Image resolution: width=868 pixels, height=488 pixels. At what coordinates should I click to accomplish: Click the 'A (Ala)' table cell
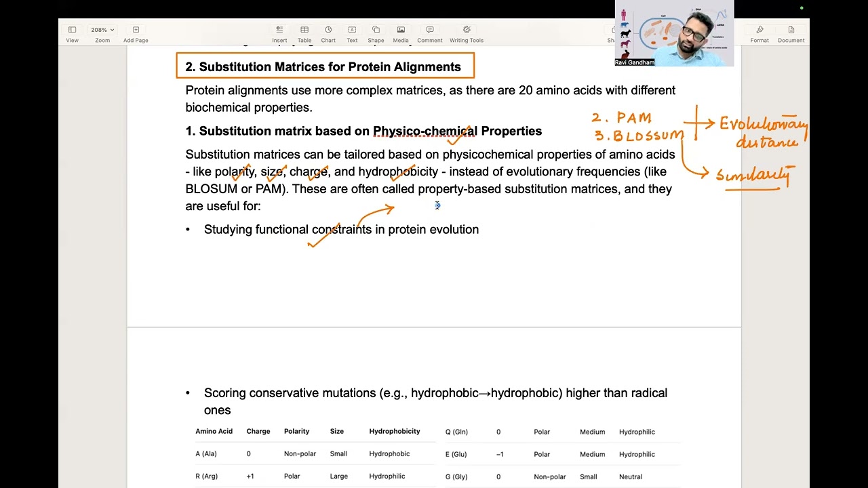coord(206,453)
